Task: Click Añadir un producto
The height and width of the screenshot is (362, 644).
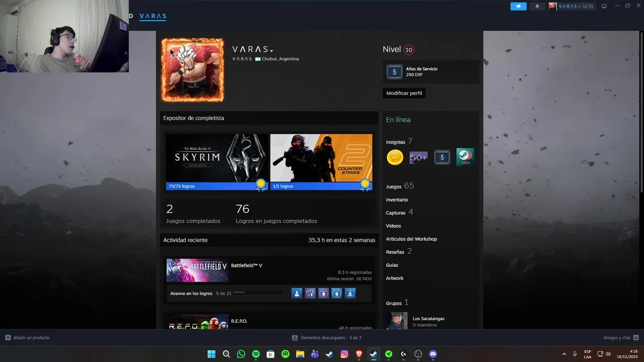Action: [28, 338]
